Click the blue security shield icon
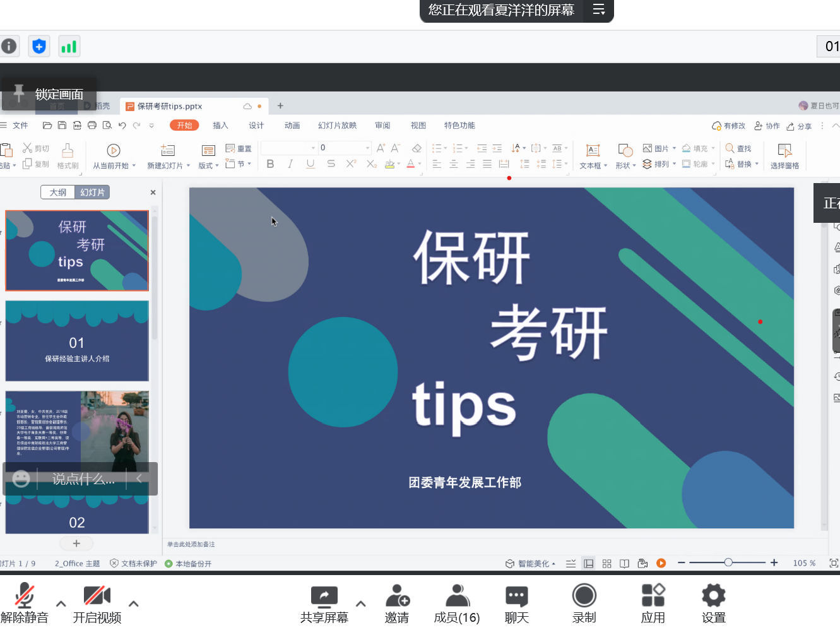The height and width of the screenshot is (630, 840). [39, 46]
